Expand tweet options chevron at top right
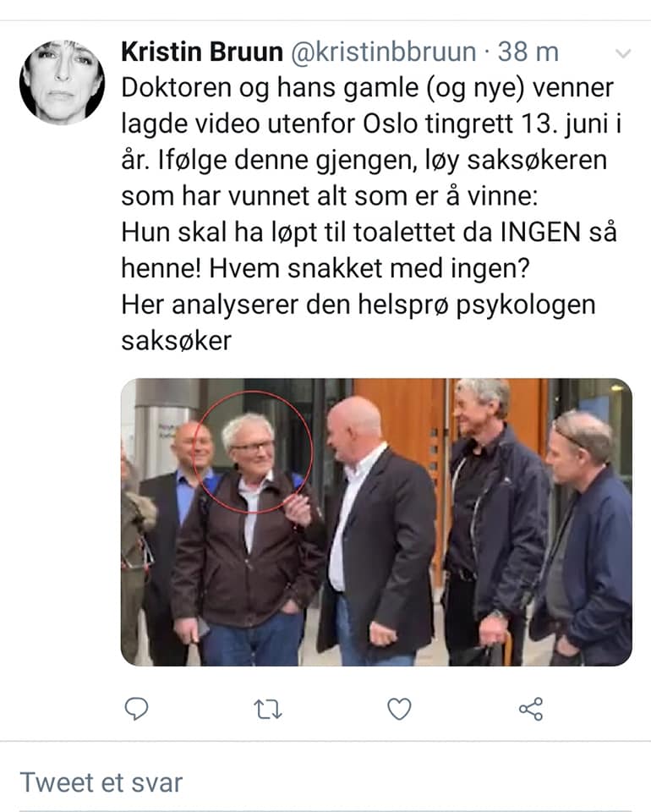 point(623,53)
